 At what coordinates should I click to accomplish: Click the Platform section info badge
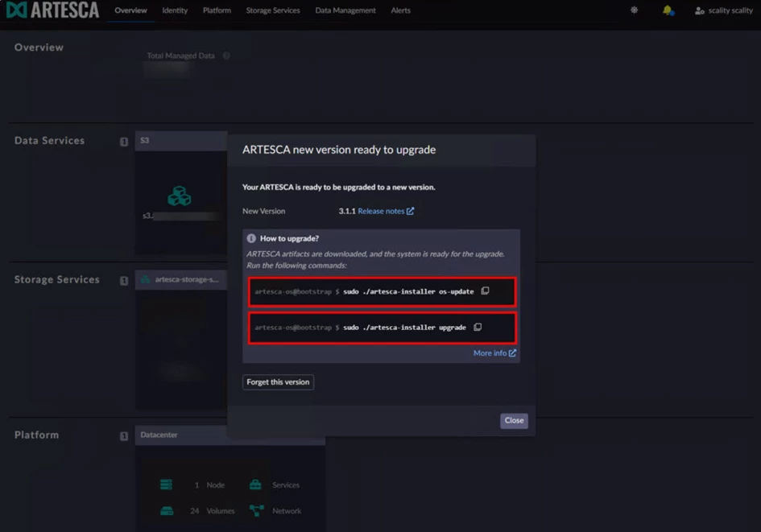coord(124,436)
